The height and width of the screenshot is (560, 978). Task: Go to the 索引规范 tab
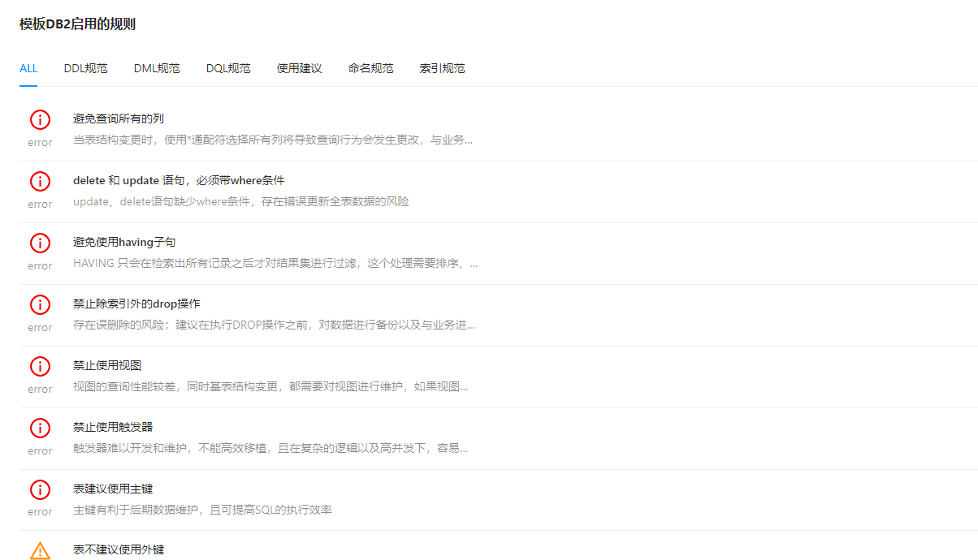pyautogui.click(x=442, y=68)
